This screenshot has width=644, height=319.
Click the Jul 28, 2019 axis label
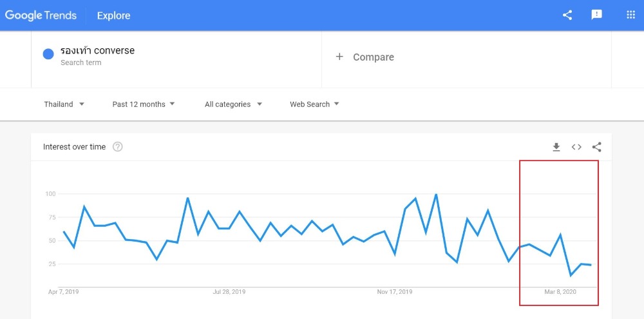pos(229,292)
